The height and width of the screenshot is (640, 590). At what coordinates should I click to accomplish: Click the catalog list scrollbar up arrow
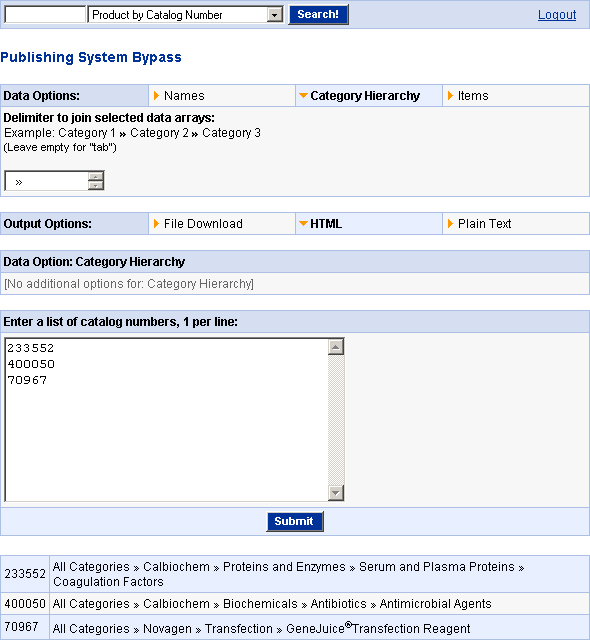pyautogui.click(x=336, y=347)
